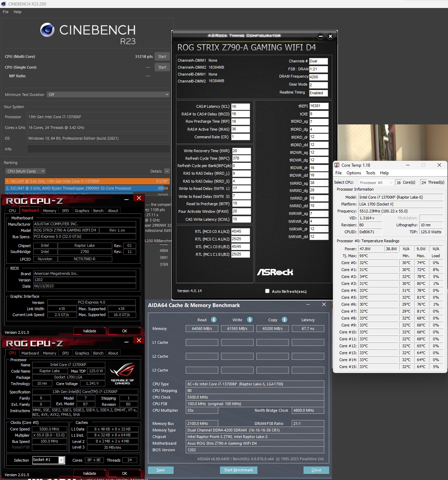Open the Options menu in Core Temp
Viewport: 448px width, 480px height.
pos(353,173)
